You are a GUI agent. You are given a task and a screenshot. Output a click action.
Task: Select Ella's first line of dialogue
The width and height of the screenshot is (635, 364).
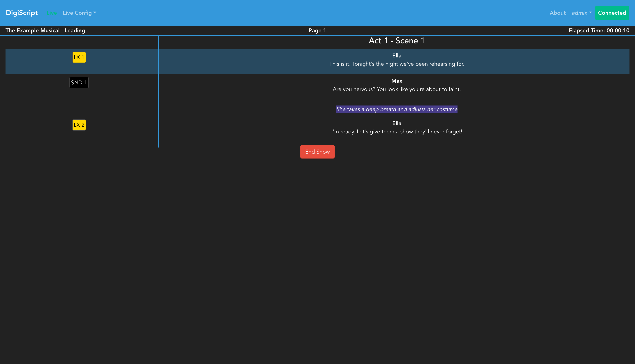(397, 64)
